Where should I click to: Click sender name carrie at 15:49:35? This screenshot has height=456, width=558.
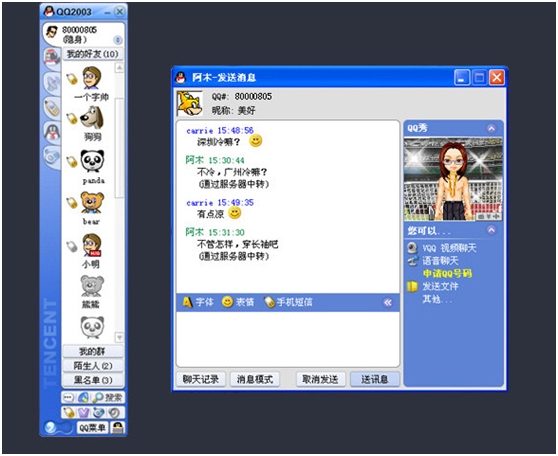(x=200, y=203)
